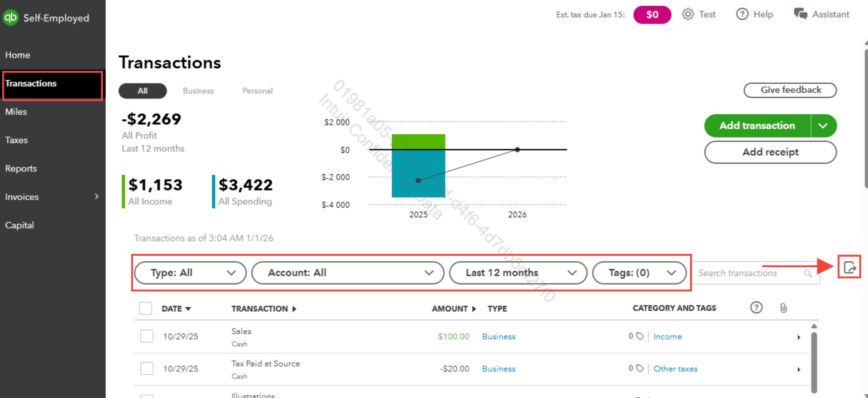This screenshot has width=868, height=398.
Task: Click the search magnifier icon
Action: pyautogui.click(x=808, y=273)
